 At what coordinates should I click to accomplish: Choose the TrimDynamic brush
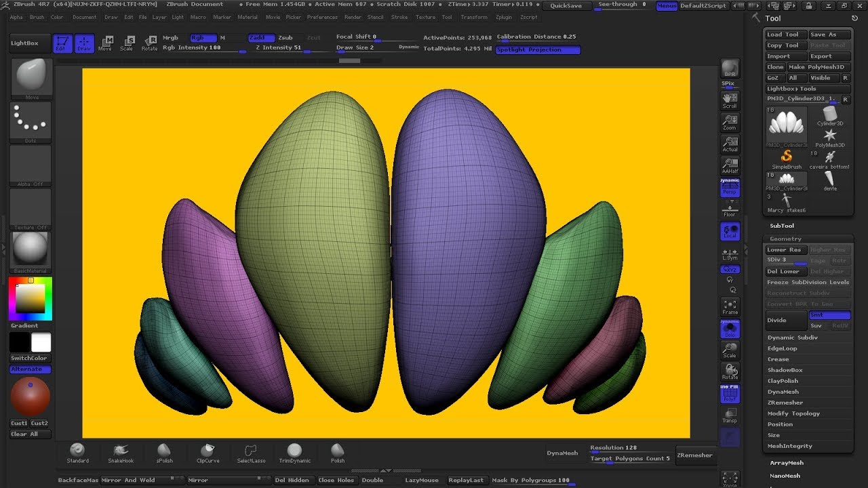pos(294,453)
